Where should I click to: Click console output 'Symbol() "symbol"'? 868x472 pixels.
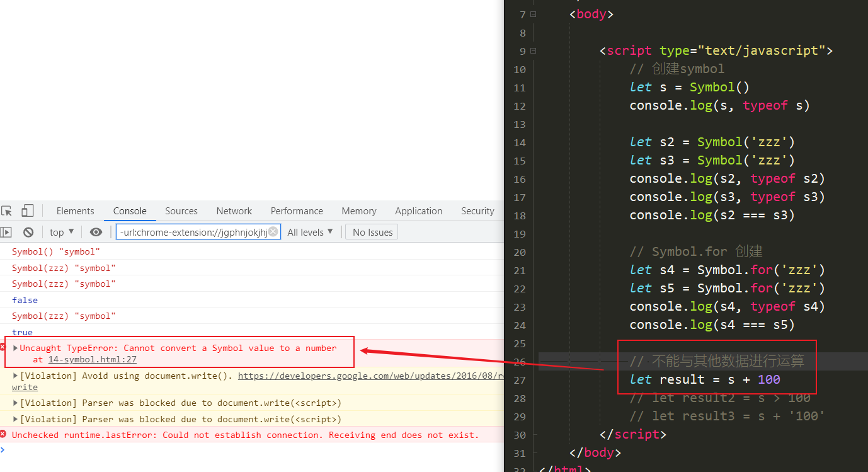56,252
